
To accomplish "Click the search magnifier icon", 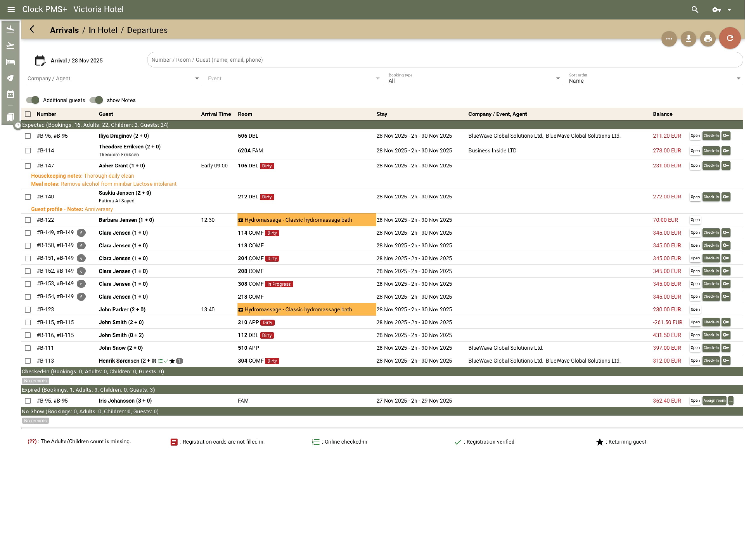I will 694,9.
